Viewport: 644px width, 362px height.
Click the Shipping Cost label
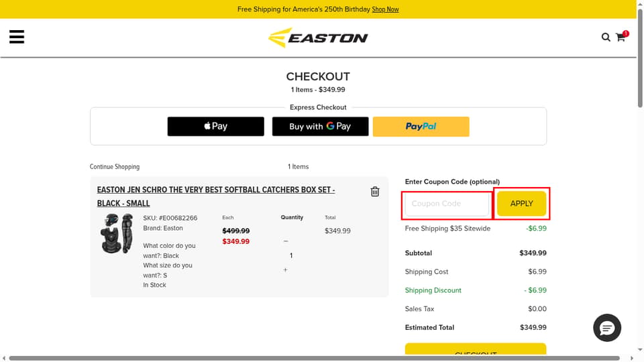(427, 271)
